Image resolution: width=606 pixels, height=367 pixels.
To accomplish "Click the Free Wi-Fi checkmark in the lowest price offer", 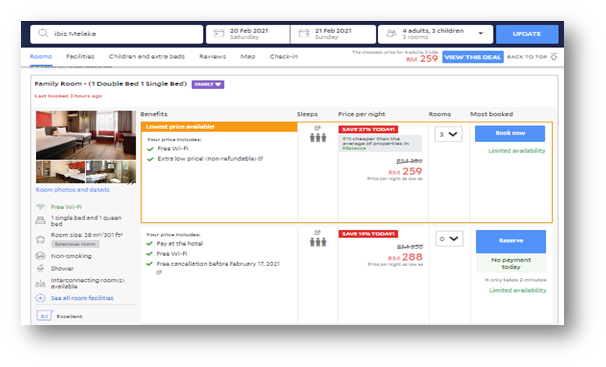I will pos(150,149).
